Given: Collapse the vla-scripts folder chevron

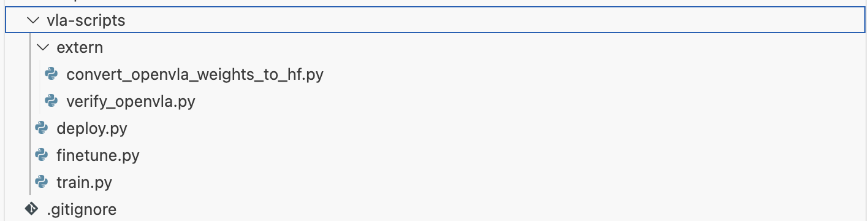Looking at the screenshot, I should [32, 21].
